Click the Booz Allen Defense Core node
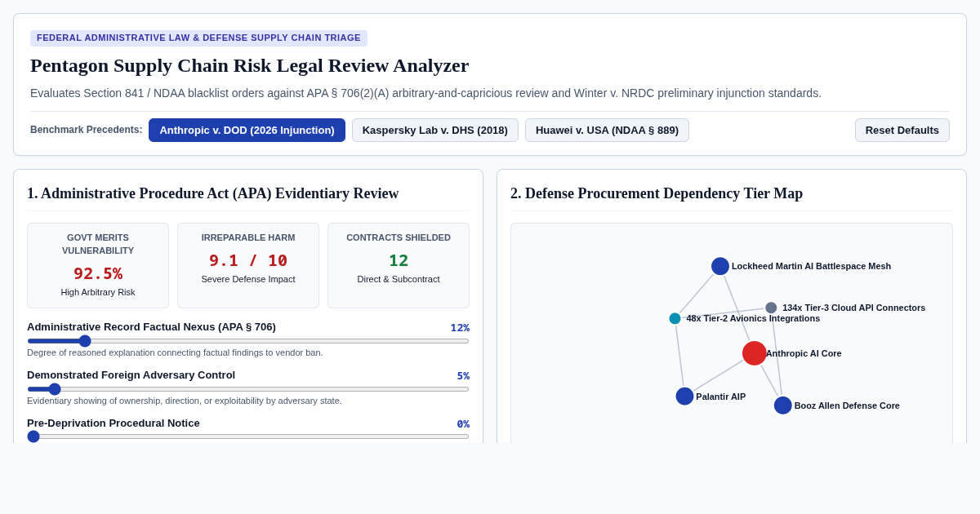Screen dimensions: 980x514 tap(783, 405)
